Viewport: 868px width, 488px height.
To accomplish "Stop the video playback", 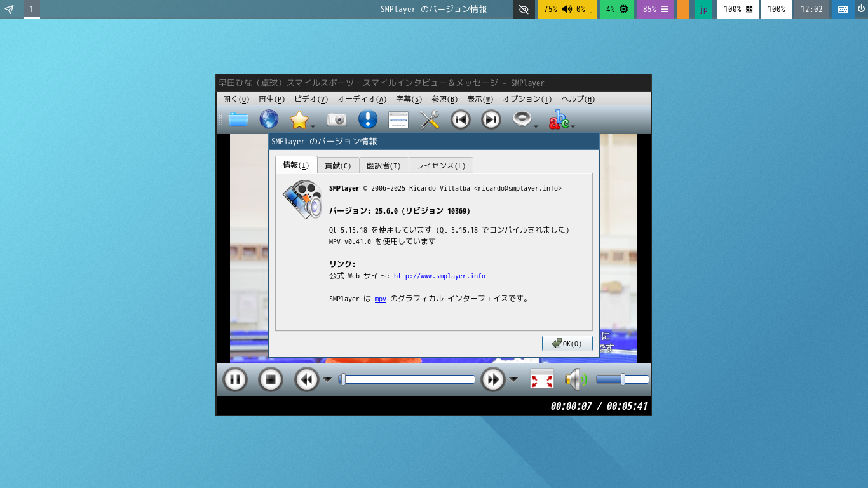I will (x=270, y=379).
